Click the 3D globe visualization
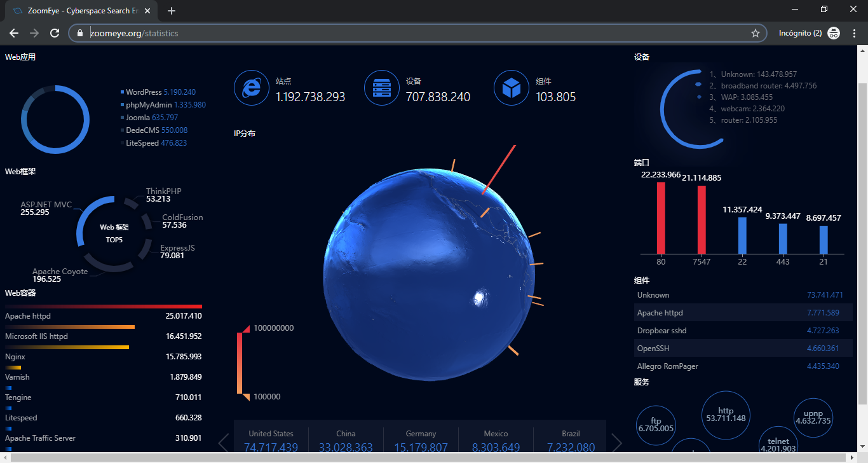The height and width of the screenshot is (463, 868). pyautogui.click(x=428, y=275)
